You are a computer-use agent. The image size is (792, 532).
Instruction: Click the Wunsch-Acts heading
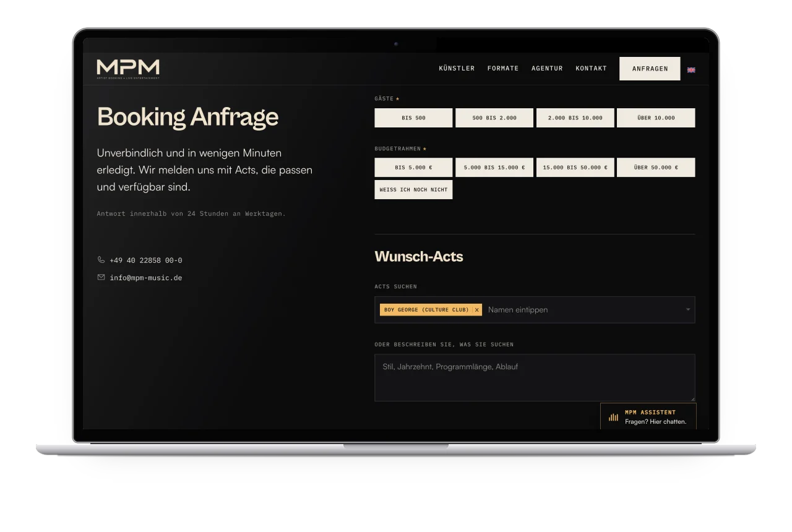(419, 256)
